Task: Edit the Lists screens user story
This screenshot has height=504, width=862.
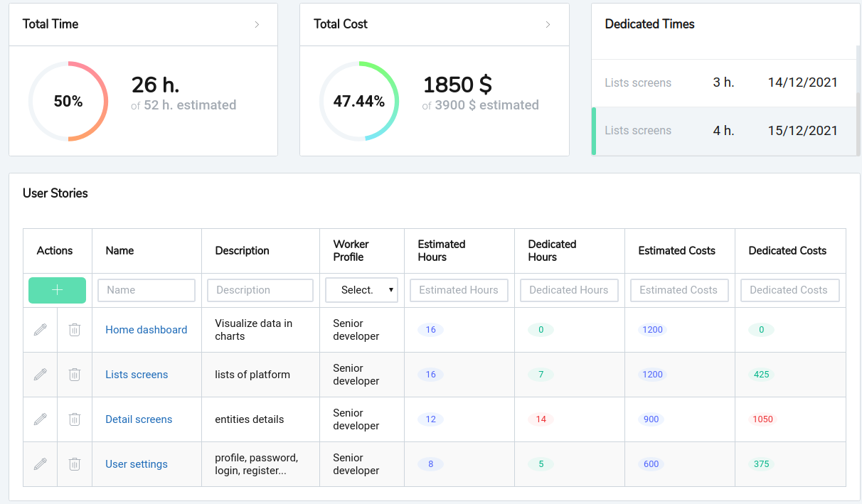Action: pos(41,375)
